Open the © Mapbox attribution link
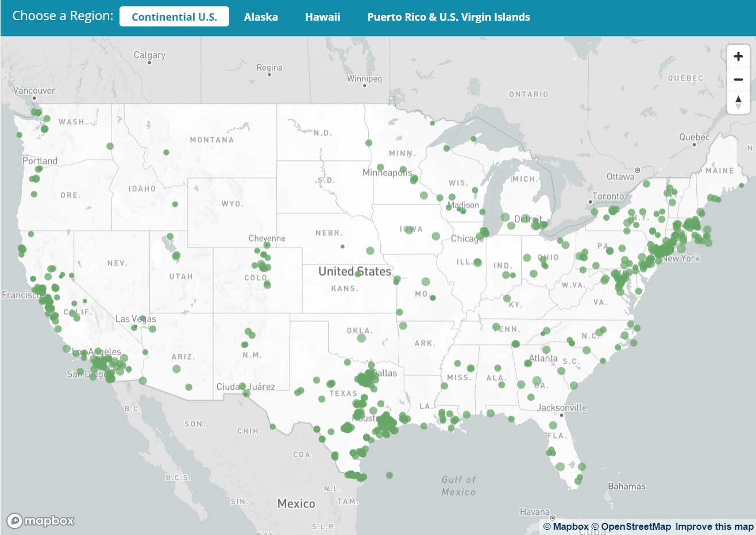 566,526
